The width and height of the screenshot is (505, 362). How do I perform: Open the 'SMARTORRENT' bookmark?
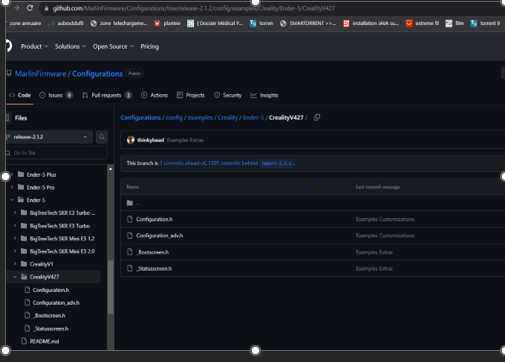[x=308, y=23]
